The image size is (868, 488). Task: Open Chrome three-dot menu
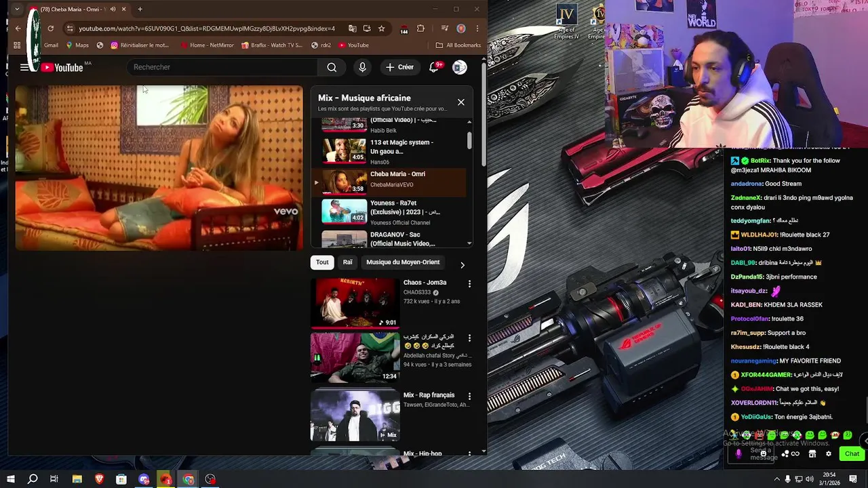click(x=477, y=28)
